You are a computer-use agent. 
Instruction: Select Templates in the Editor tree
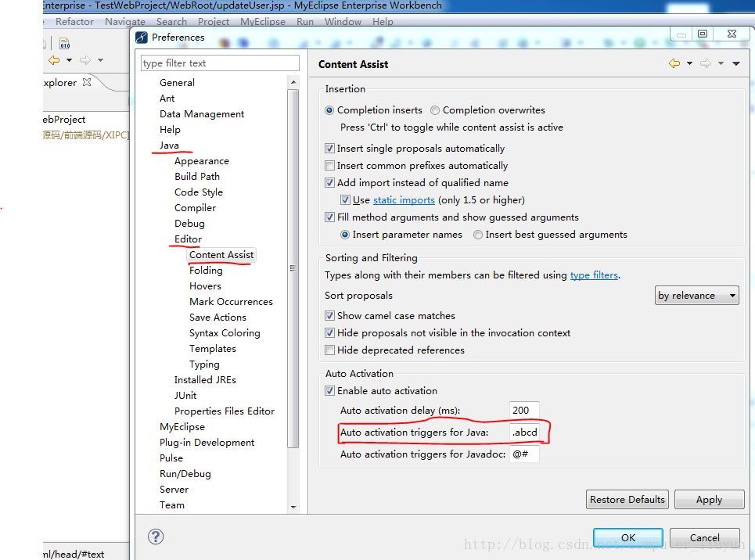click(212, 349)
